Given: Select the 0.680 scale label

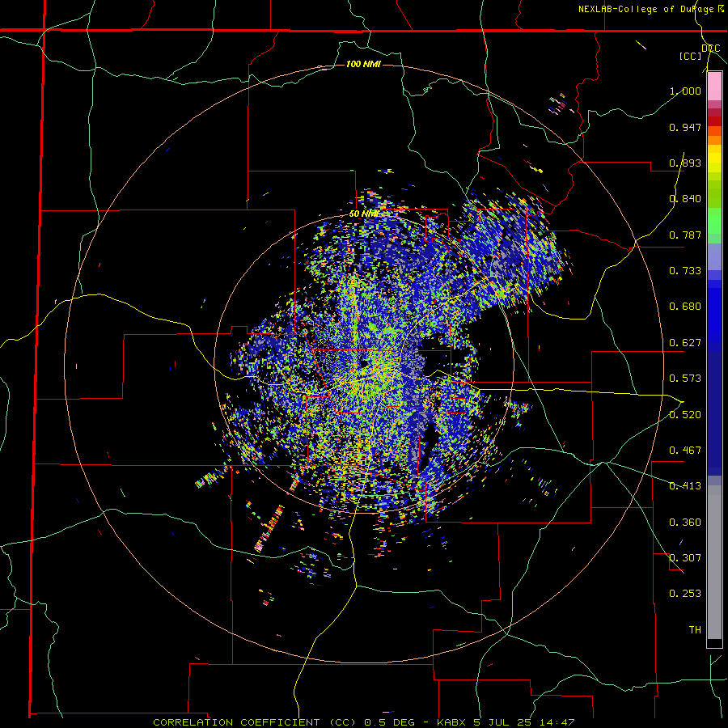Looking at the screenshot, I should pyautogui.click(x=685, y=307).
